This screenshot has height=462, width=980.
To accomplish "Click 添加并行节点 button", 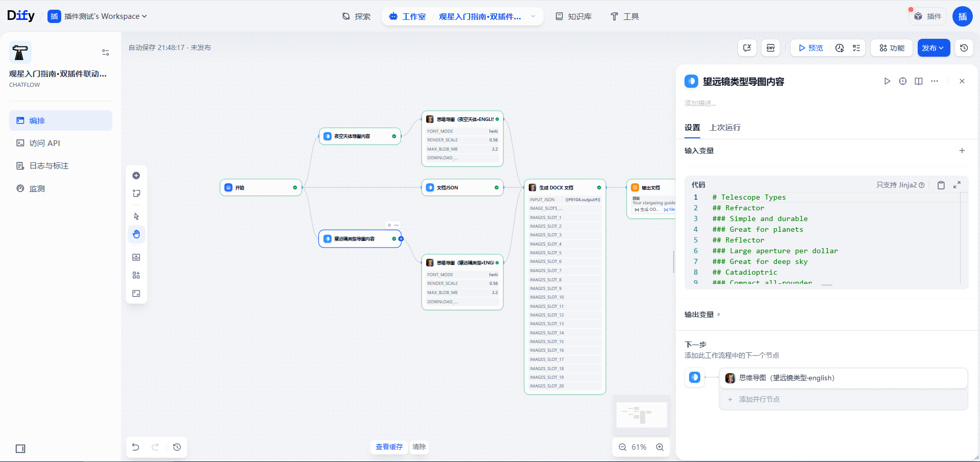I will tap(844, 399).
